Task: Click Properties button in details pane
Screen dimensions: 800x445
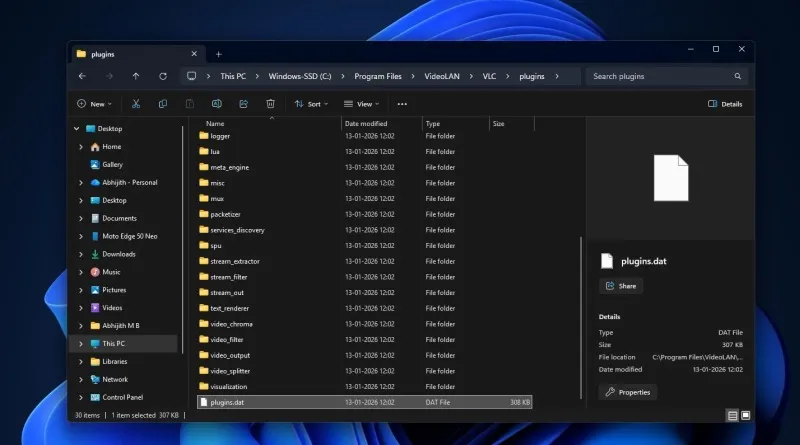Action: (x=628, y=392)
